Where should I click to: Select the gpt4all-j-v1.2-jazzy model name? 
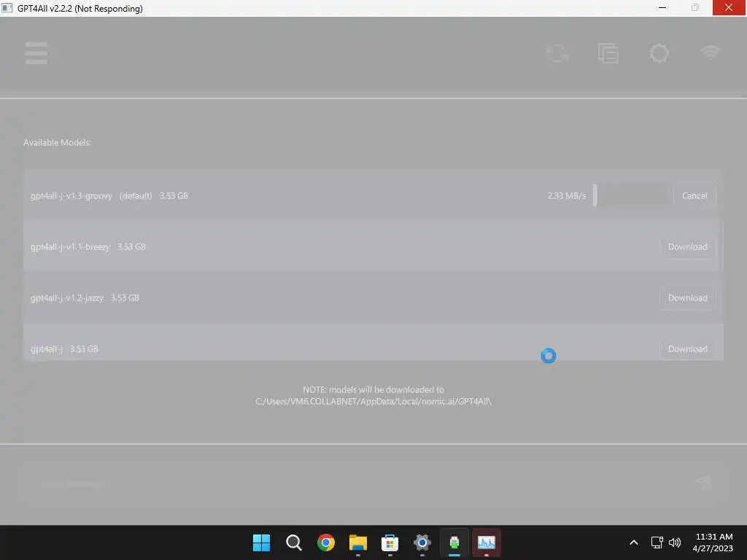(x=66, y=297)
